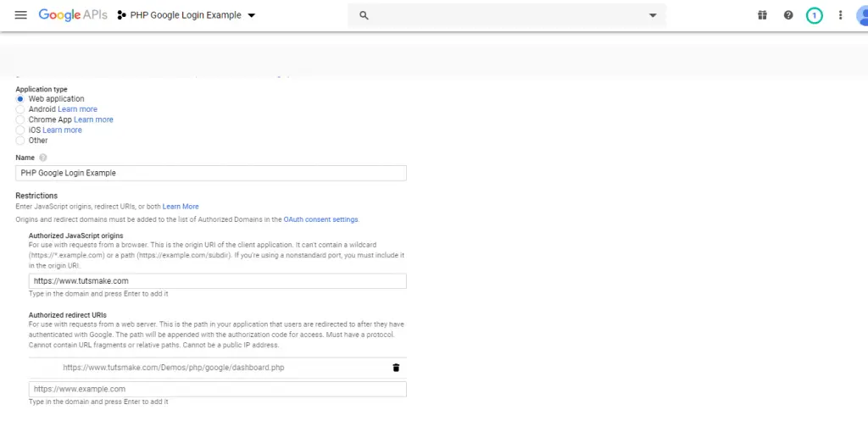The width and height of the screenshot is (868, 421).
Task: Click the Application type label
Action: (x=42, y=89)
